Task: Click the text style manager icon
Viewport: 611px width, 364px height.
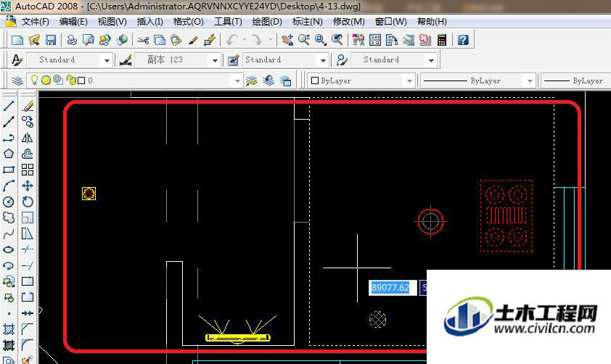Action: [x=17, y=60]
